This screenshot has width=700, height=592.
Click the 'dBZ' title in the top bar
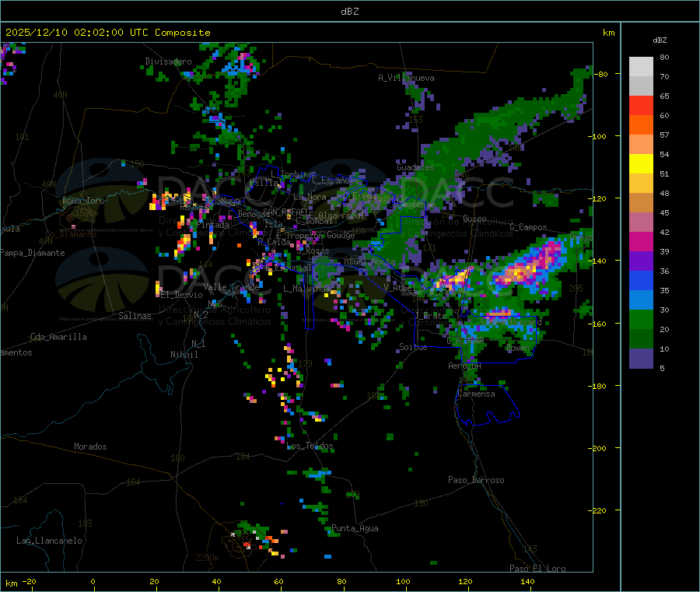[349, 12]
